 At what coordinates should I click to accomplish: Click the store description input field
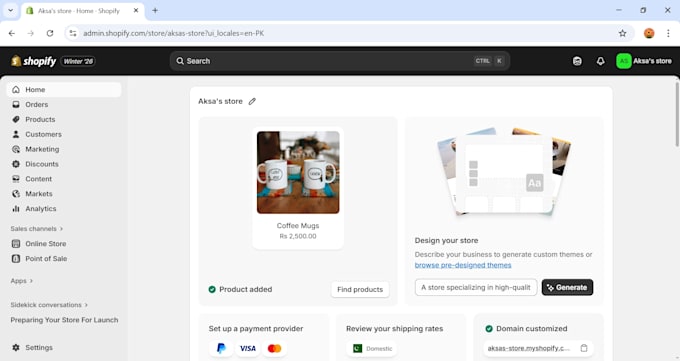(476, 287)
